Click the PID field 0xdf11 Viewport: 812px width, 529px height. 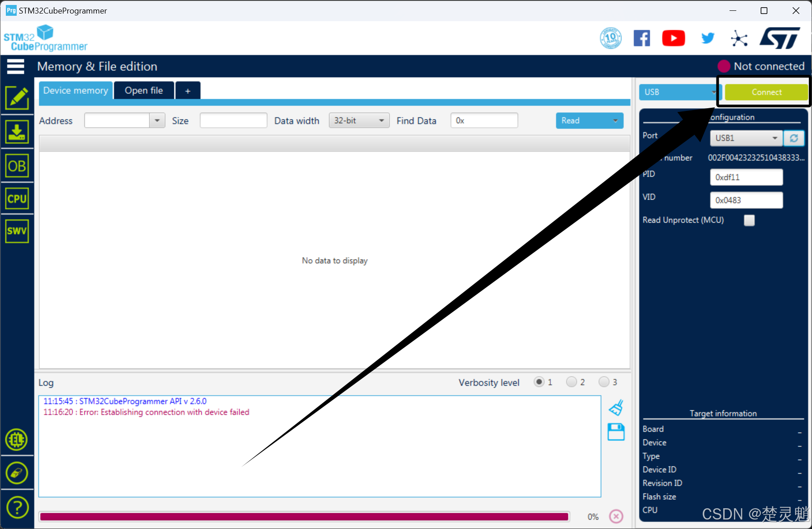(746, 177)
